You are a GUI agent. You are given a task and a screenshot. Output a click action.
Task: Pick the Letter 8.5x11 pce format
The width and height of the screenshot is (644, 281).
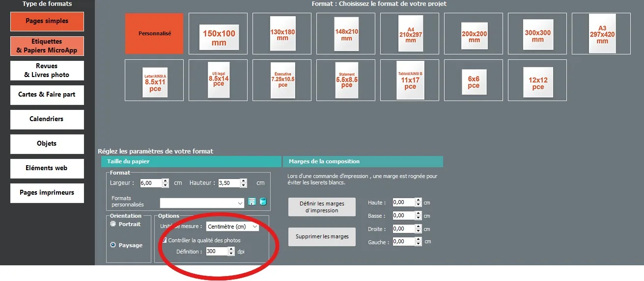pyautogui.click(x=154, y=80)
